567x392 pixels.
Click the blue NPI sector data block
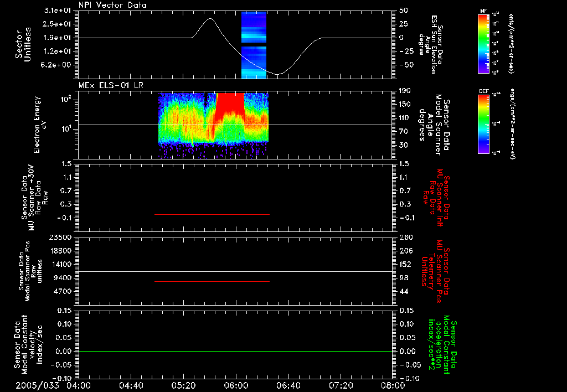[254, 45]
